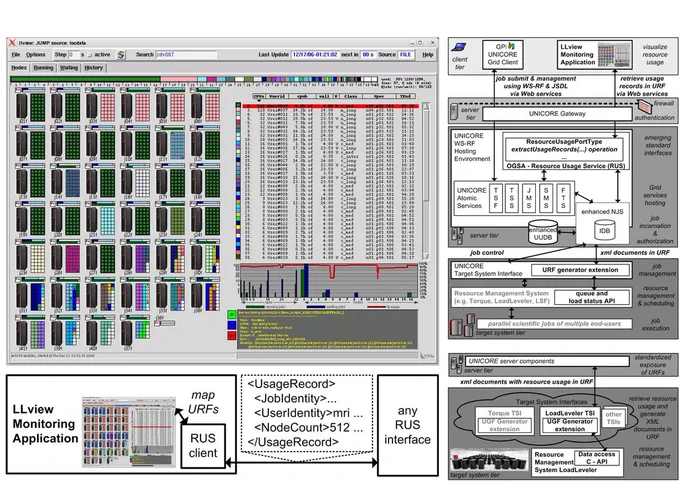Click the job histogram usage chart

tap(329, 281)
